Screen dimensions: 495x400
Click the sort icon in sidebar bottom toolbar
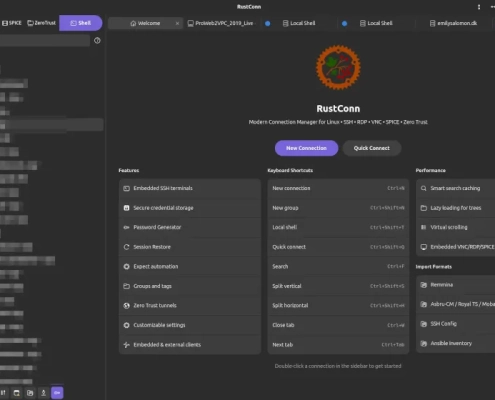[x=3, y=393]
